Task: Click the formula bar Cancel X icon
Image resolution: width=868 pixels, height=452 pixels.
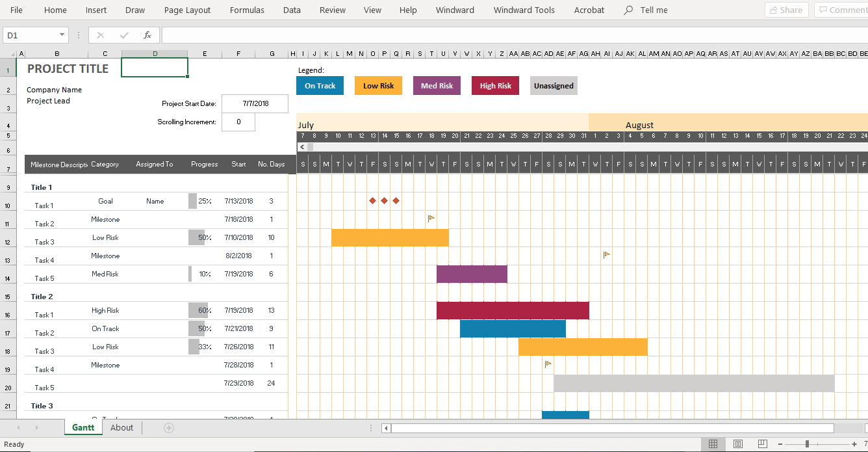Action: [101, 35]
